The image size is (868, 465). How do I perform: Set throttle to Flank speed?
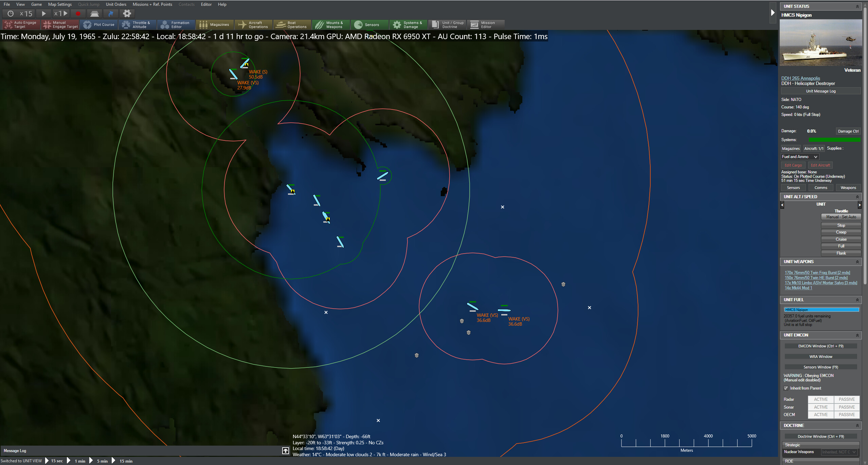coord(841,253)
